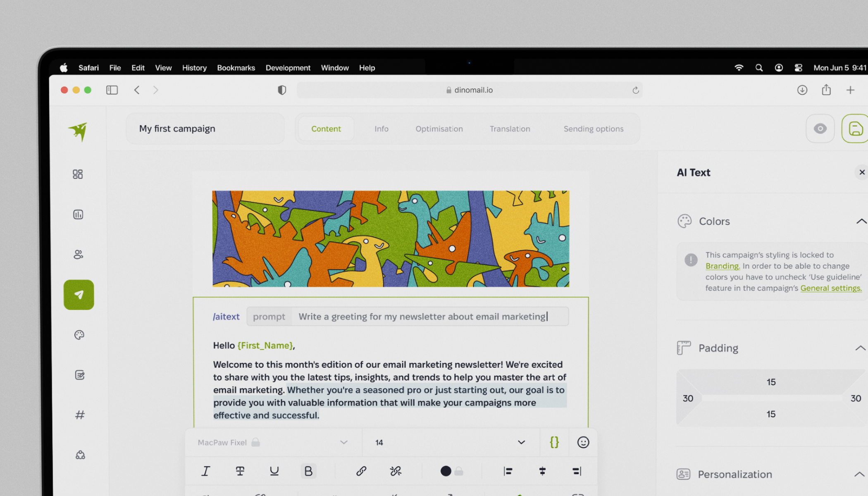Open the MacPaw Fixel font dropdown
This screenshot has width=868, height=496.
point(273,442)
